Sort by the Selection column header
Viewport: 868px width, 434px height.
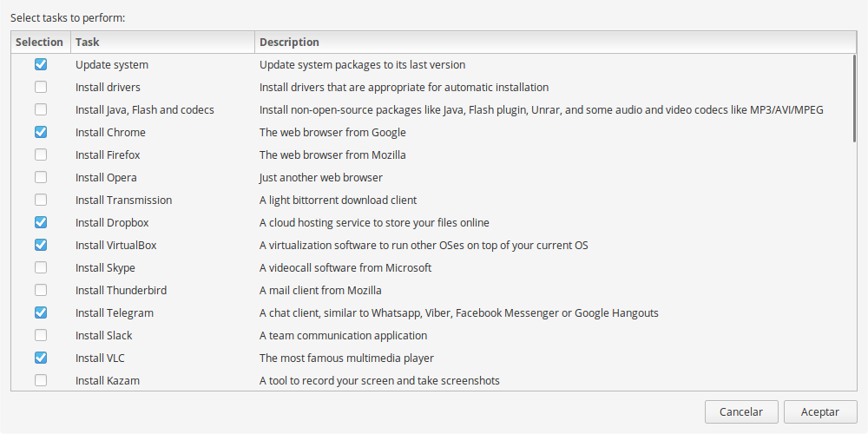pos(41,42)
